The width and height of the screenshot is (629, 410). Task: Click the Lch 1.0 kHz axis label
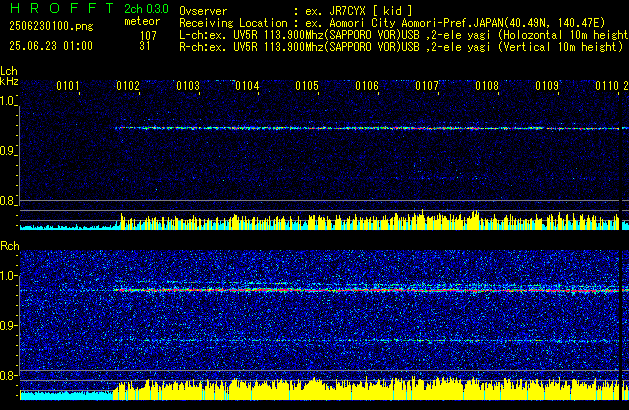8,101
